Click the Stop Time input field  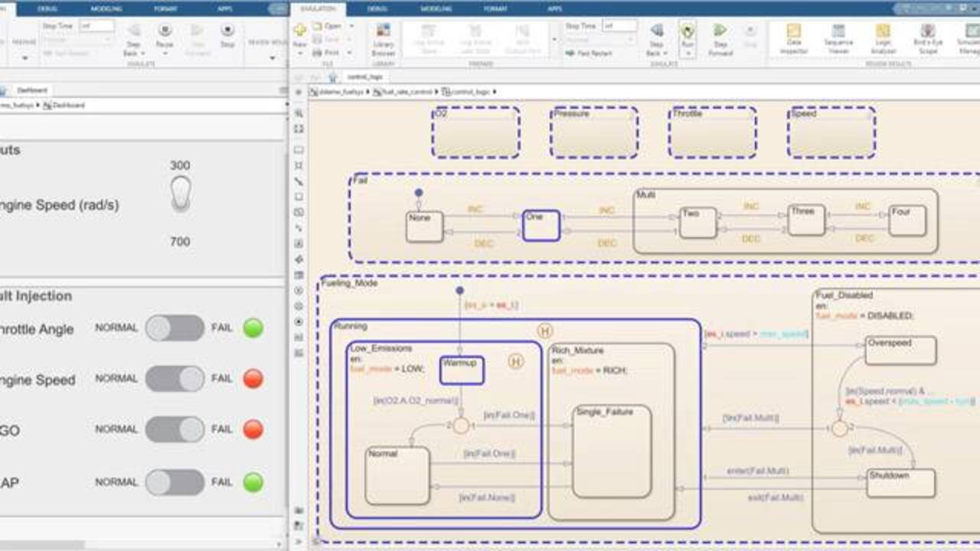click(x=619, y=26)
